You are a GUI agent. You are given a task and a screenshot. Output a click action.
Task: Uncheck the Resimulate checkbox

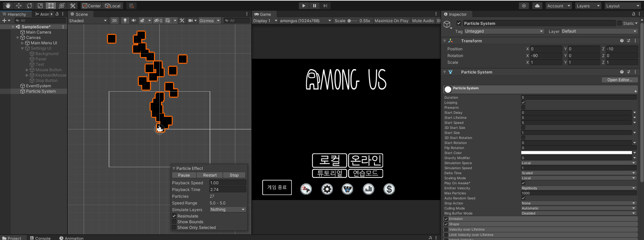pyautogui.click(x=174, y=216)
